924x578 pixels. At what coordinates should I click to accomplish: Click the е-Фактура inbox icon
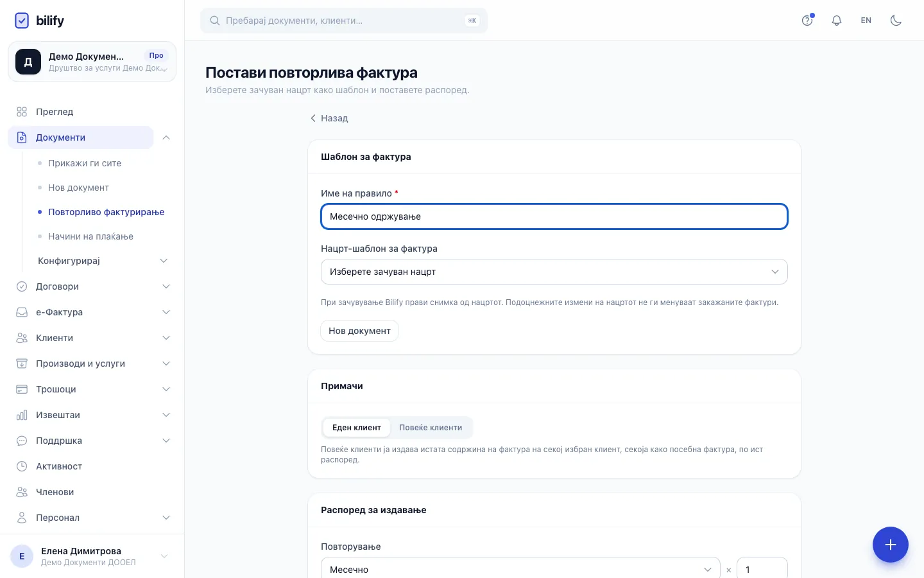click(22, 312)
